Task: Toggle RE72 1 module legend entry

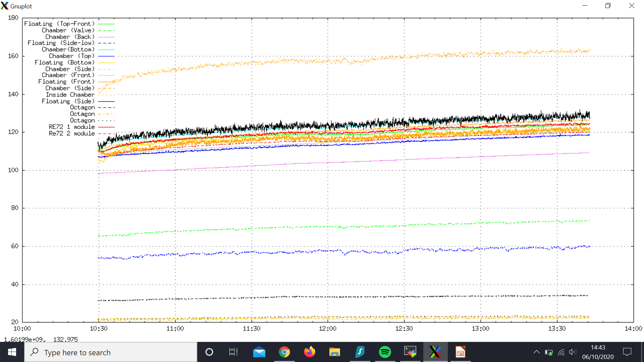Action: [x=72, y=127]
